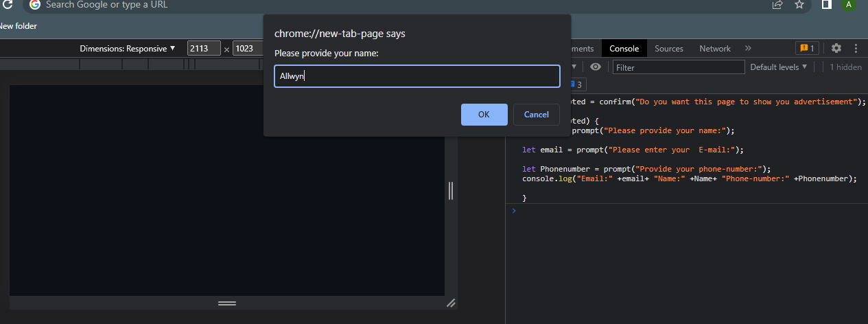This screenshot has width=868, height=324.
Task: Open the console context dropdown arrow beside eye icon
Action: click(x=574, y=67)
